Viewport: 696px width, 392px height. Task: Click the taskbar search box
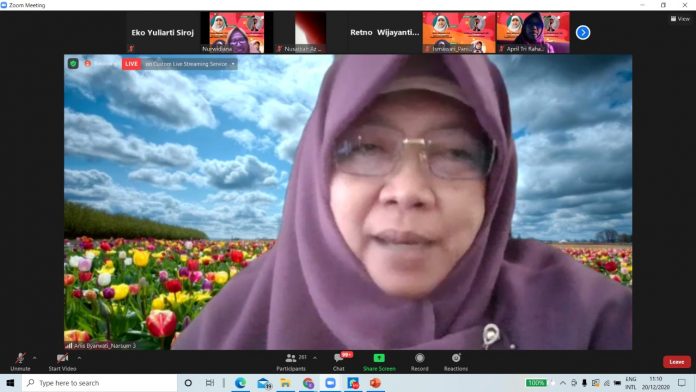[99, 383]
